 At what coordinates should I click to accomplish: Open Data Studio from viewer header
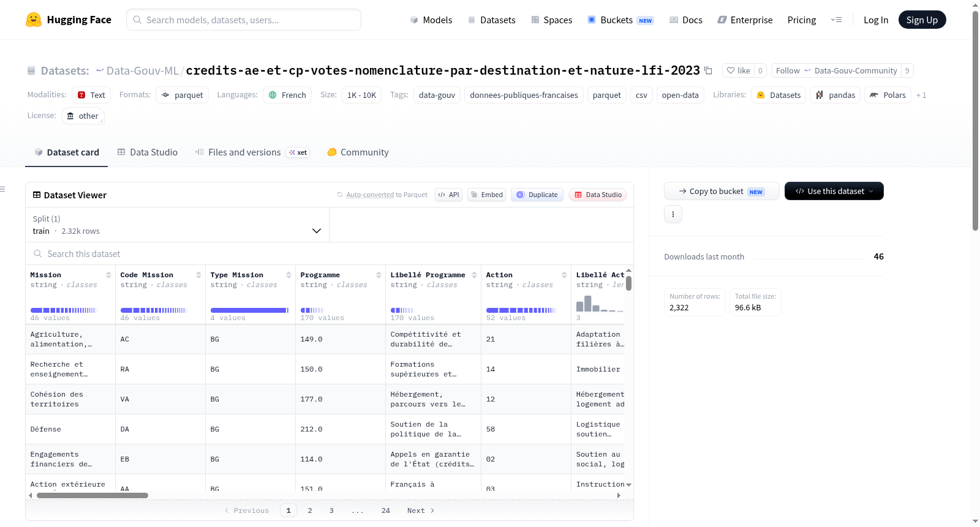[x=598, y=195]
